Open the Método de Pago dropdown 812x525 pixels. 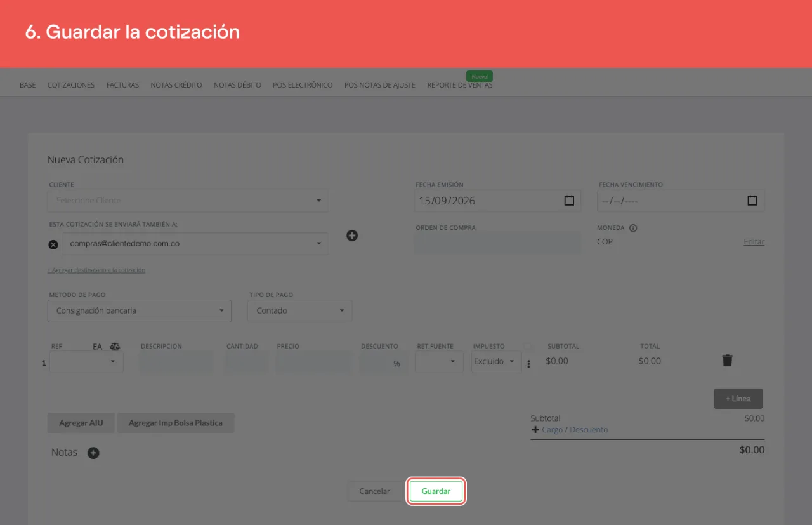[140, 311]
